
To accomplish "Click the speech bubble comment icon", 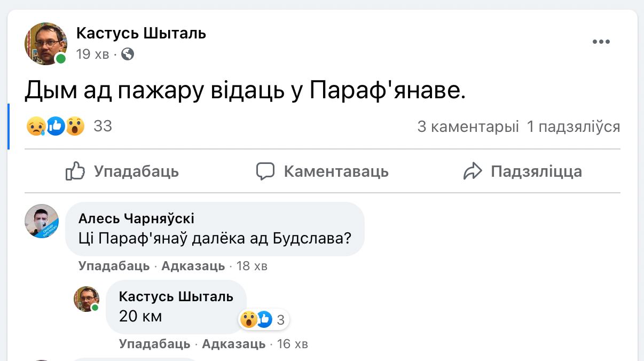I will 265,171.
